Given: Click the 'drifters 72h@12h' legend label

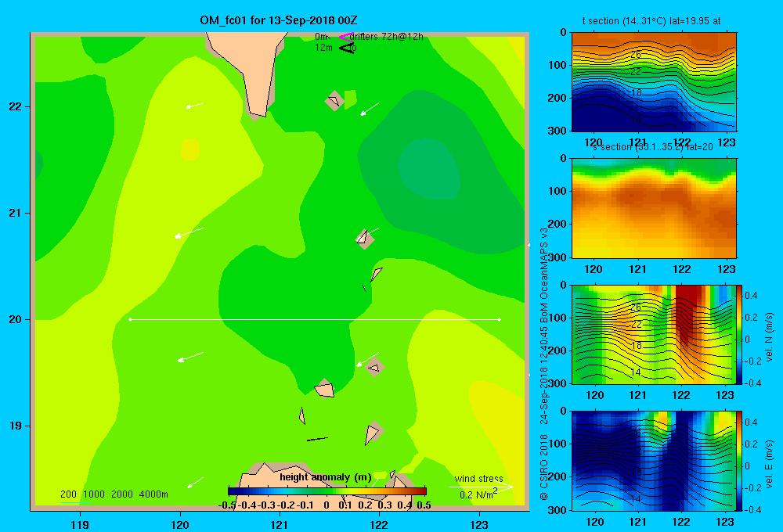Looking at the screenshot, I should 386,37.
